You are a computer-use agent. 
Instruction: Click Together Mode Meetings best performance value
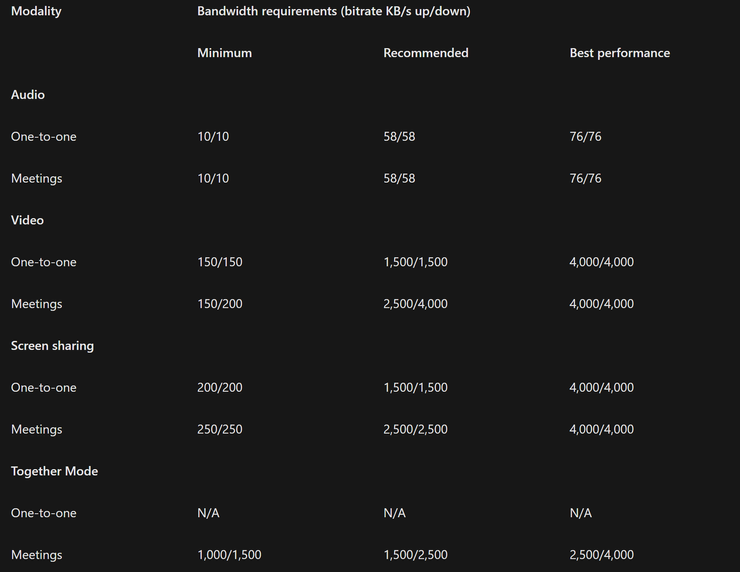click(x=601, y=555)
